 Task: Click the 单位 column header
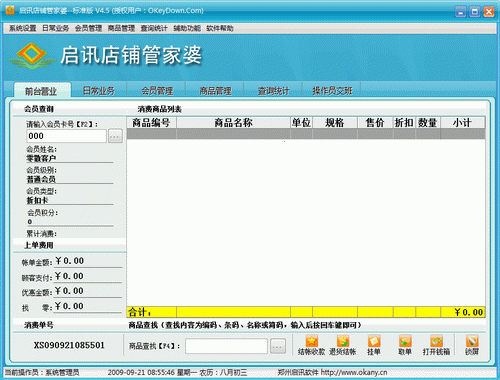(x=301, y=123)
